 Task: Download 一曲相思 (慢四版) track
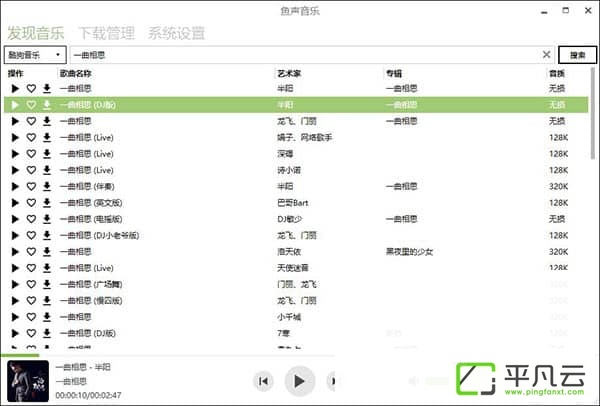[x=47, y=301]
